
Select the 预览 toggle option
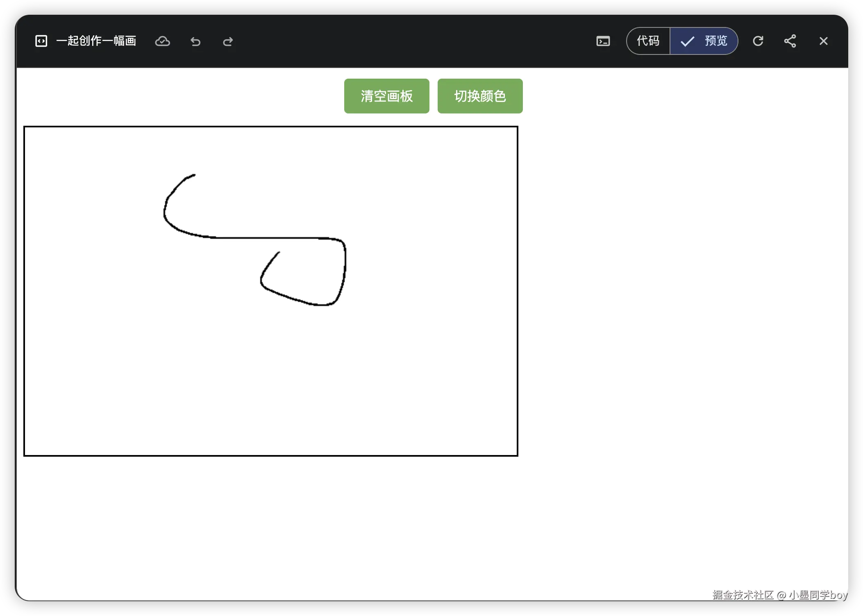point(715,41)
